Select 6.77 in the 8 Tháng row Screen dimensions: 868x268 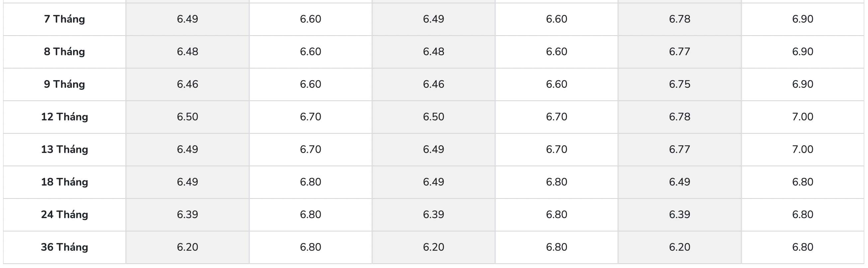click(679, 52)
